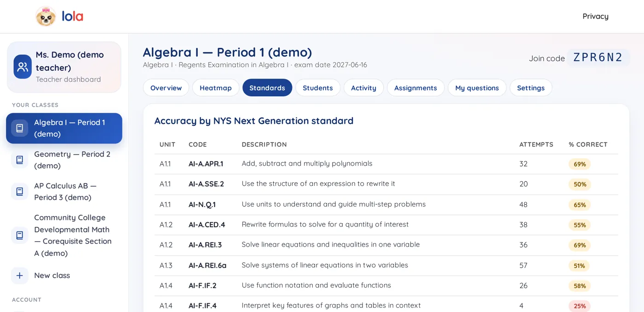644x312 pixels.
Task: Open AP Calculus AB — Period 3 class
Action: pos(64,191)
